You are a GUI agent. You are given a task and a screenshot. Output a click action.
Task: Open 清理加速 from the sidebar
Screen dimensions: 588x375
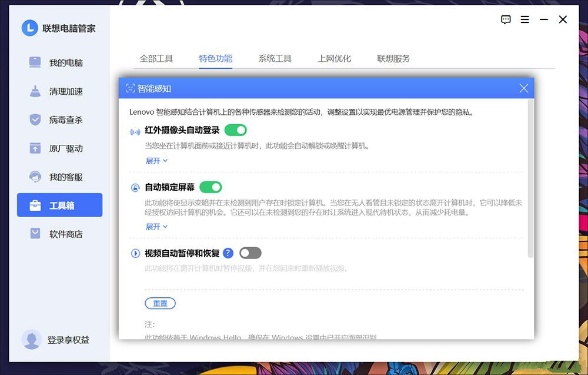coord(59,91)
